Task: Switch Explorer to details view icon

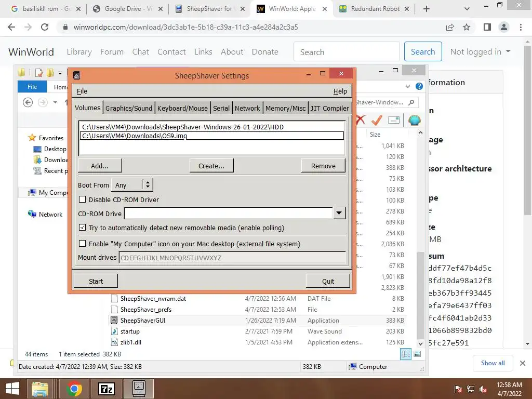Action: [406, 354]
